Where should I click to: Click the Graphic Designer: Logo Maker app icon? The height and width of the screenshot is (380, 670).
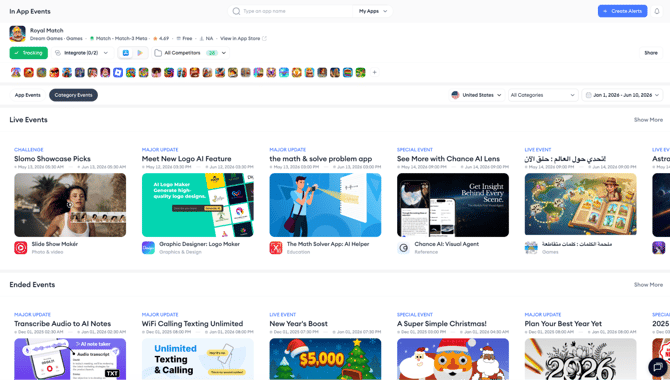[148, 247]
